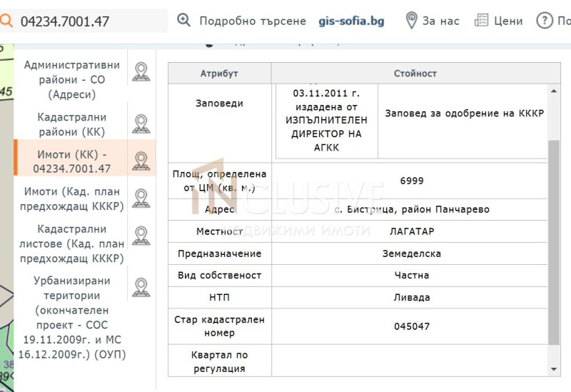Click the Заповеди attribute label
This screenshot has height=392, width=571.
[219, 104]
